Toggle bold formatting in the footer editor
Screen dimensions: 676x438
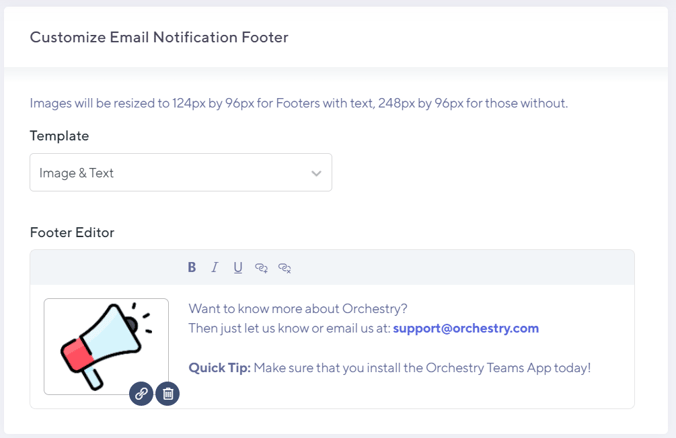tap(192, 267)
